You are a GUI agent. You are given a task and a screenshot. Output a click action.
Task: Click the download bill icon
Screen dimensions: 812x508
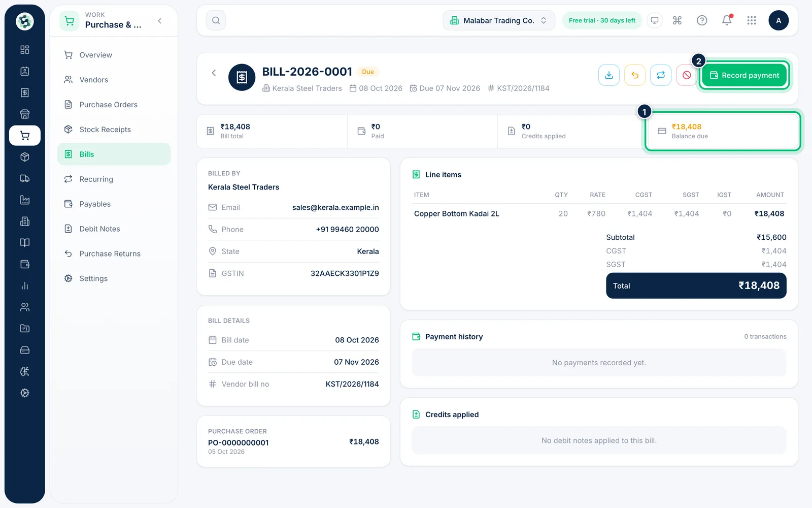[x=609, y=75]
